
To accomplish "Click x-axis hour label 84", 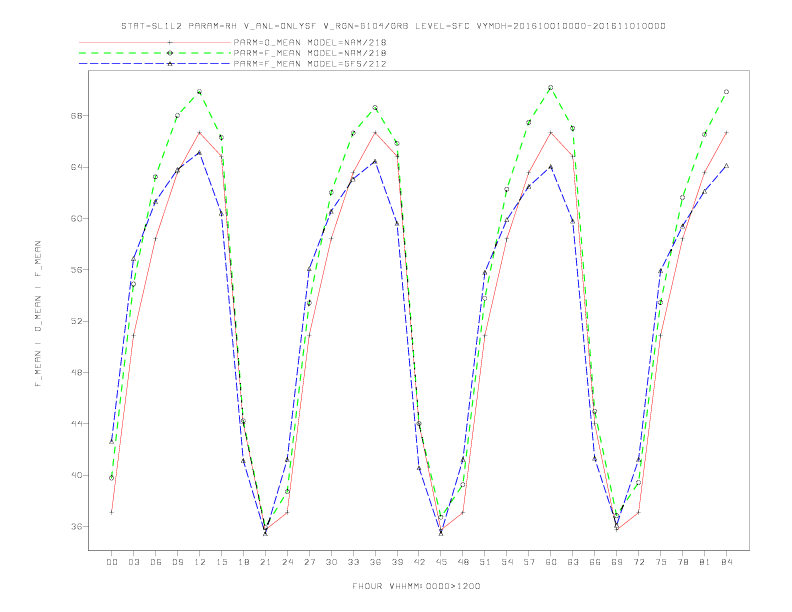I will [x=727, y=562].
